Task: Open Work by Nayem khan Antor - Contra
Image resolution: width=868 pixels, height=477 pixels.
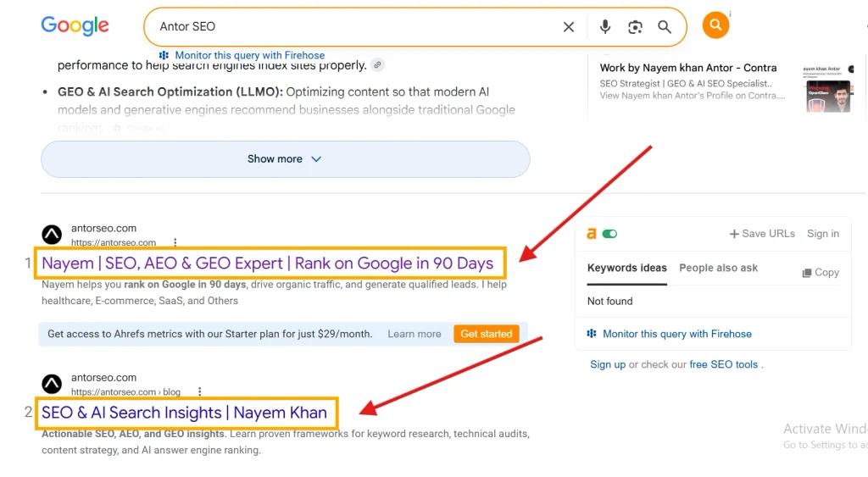Action: coord(688,68)
